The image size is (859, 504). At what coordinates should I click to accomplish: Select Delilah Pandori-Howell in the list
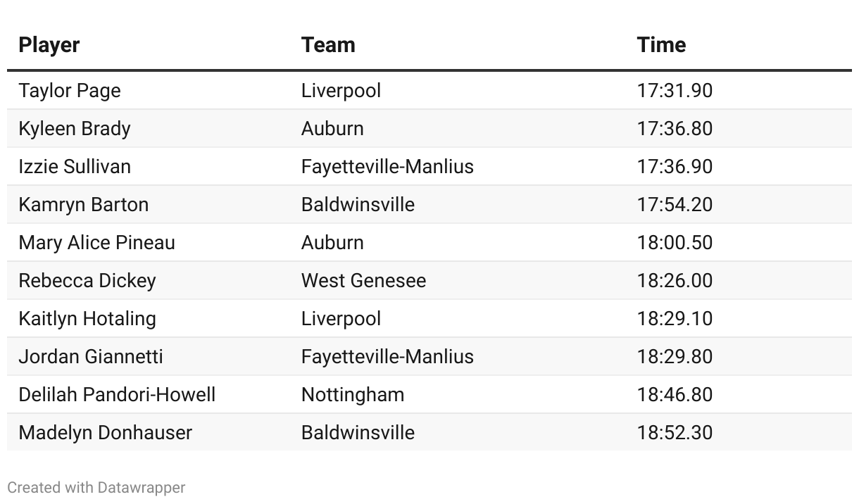point(117,395)
